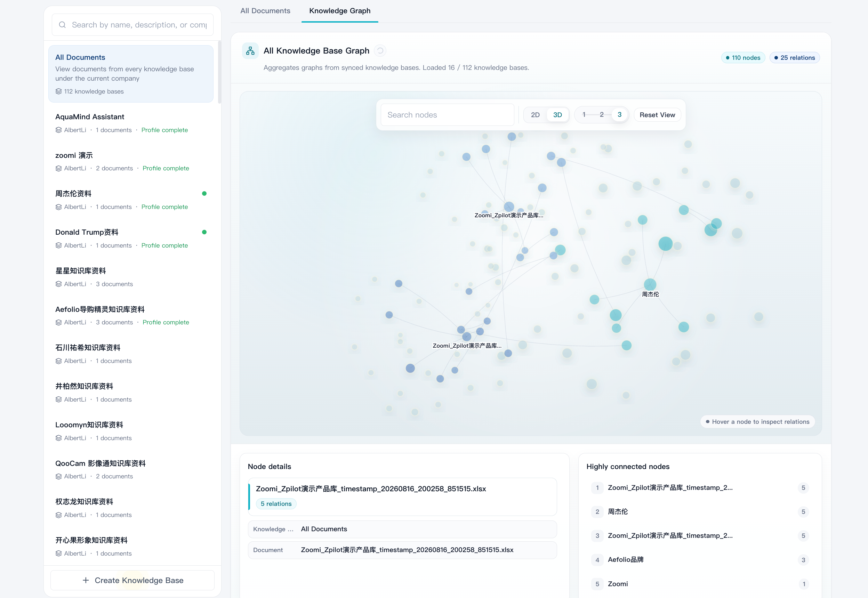Select 周杰伦 in Highly connected nodes
Viewport: 868px width, 598px height.
click(700, 512)
